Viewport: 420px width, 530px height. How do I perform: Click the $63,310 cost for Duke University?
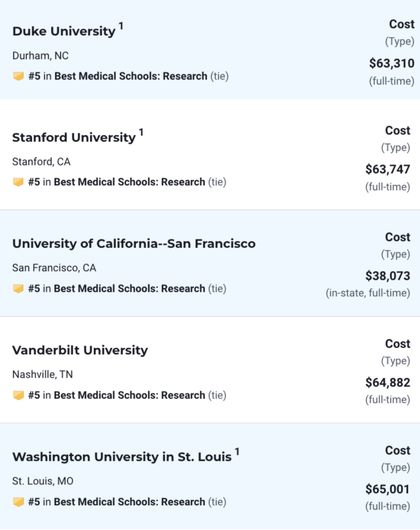pyautogui.click(x=391, y=63)
